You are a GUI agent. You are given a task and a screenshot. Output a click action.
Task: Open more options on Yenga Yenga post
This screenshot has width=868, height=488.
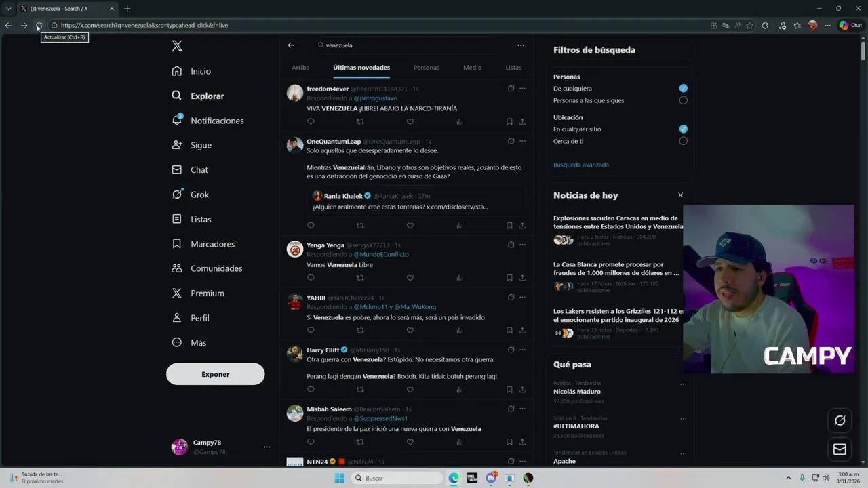pos(522,245)
